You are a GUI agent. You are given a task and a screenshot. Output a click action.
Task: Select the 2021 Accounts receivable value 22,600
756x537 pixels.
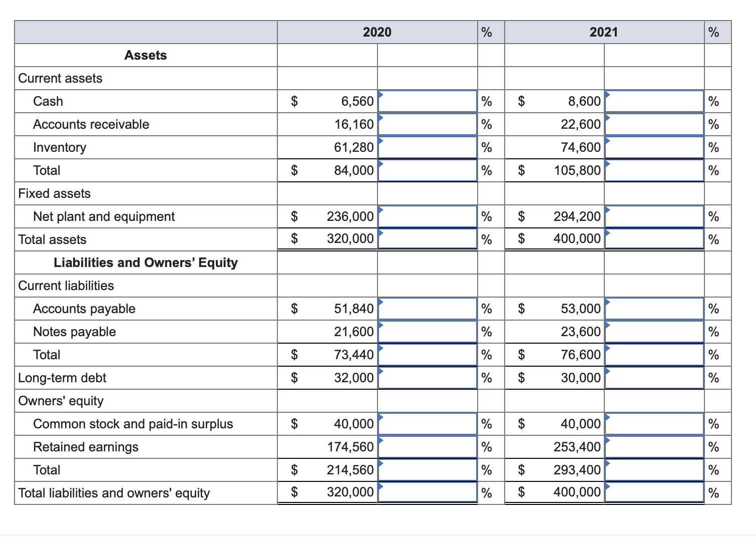click(x=581, y=124)
